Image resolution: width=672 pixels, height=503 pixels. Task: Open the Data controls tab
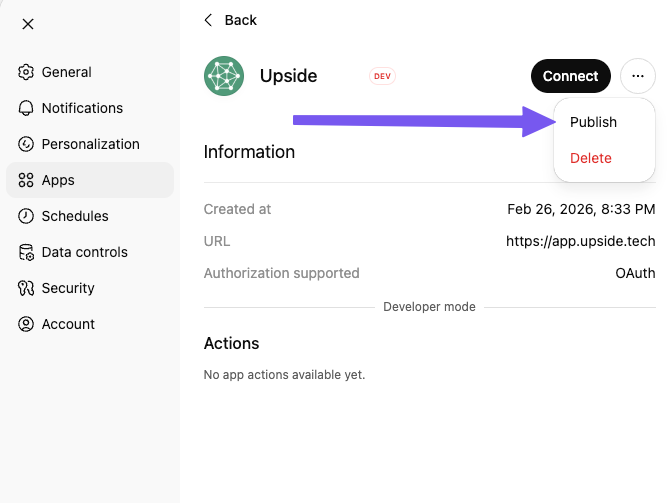tap(90, 252)
